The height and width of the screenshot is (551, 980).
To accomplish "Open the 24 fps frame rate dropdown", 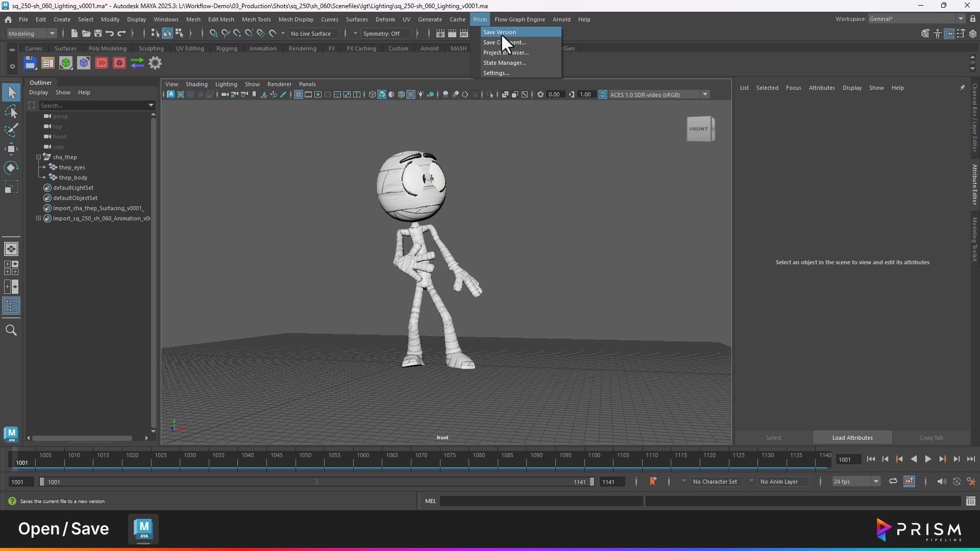I will (x=856, y=482).
